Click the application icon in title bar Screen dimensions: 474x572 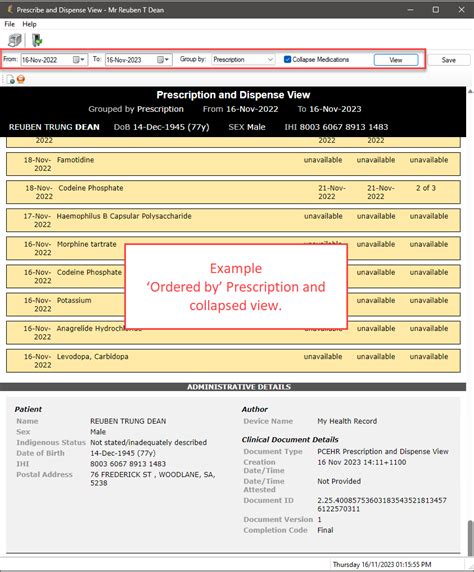coord(10,9)
